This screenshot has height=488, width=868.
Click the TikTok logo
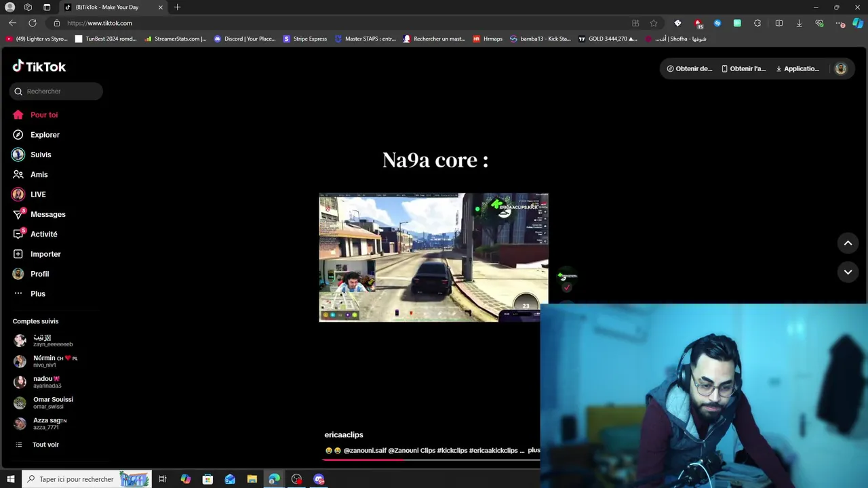click(x=39, y=66)
